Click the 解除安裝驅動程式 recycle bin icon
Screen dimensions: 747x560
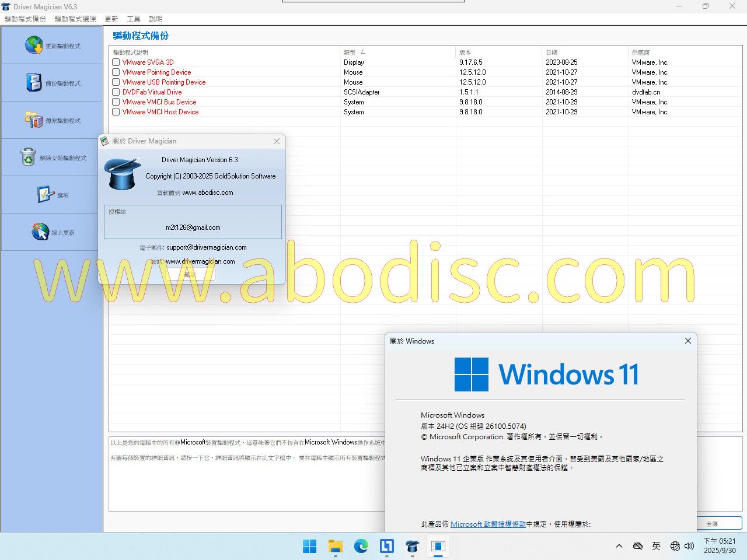pos(28,157)
